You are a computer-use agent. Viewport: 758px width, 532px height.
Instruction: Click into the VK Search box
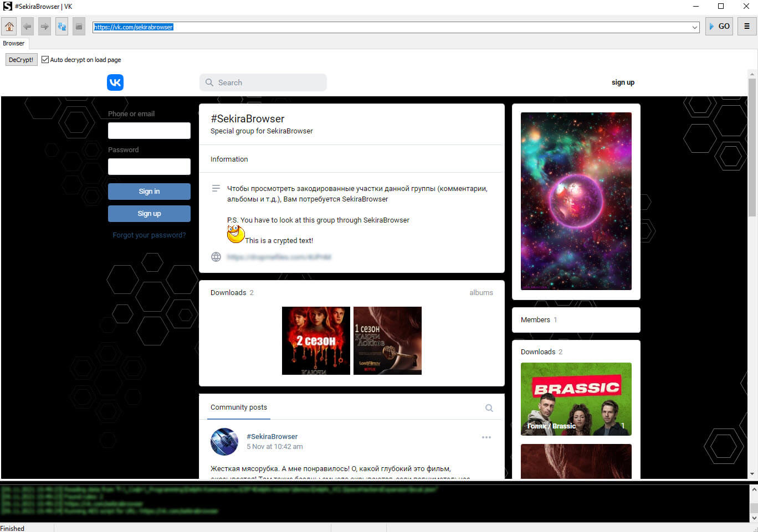pyautogui.click(x=263, y=82)
